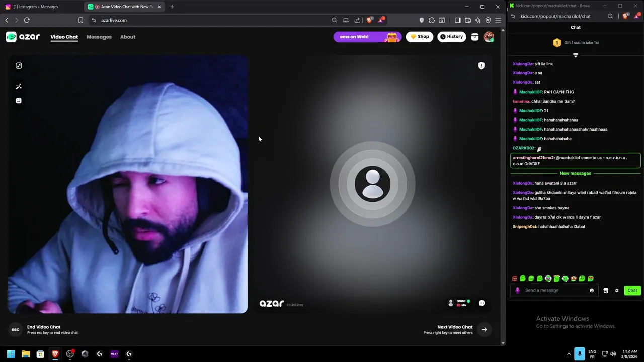
Task: Open the Brave hamburger menu
Action: pos(498,20)
